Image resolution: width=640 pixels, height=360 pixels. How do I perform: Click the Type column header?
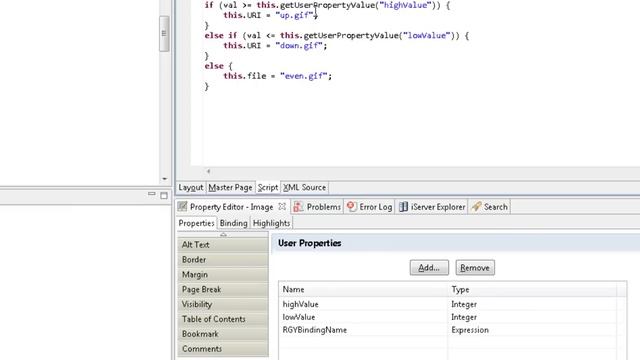point(532,289)
